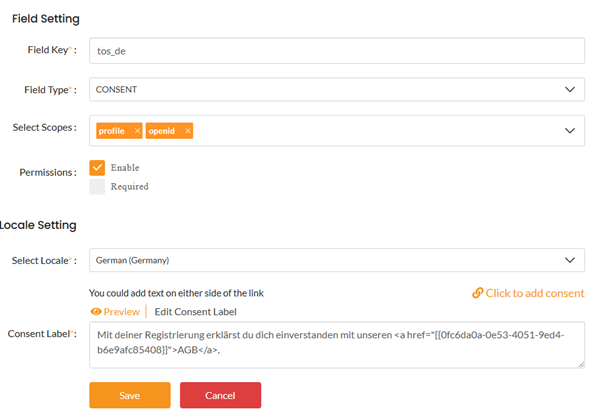Click the eye icon next to Preview
This screenshot has height=419, width=605.
point(96,312)
